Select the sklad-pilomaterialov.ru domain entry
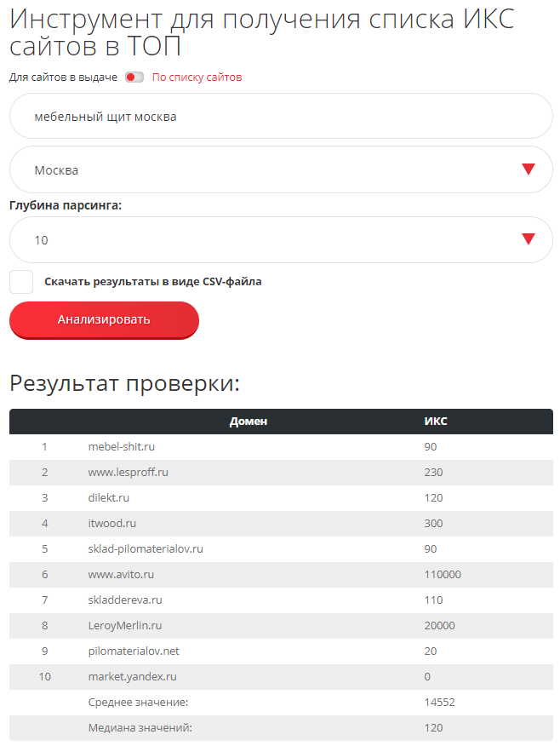Screen dimensions: 560x746 146,549
